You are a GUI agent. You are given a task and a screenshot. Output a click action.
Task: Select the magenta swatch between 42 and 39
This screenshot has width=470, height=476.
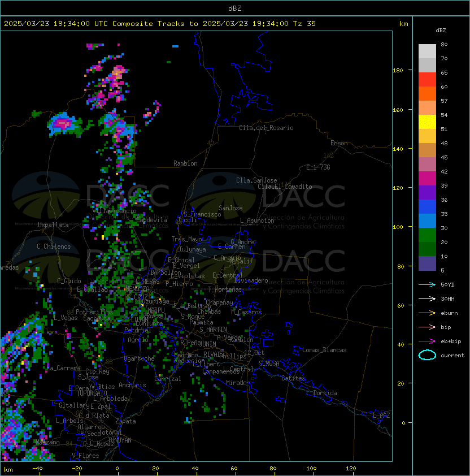click(x=427, y=179)
